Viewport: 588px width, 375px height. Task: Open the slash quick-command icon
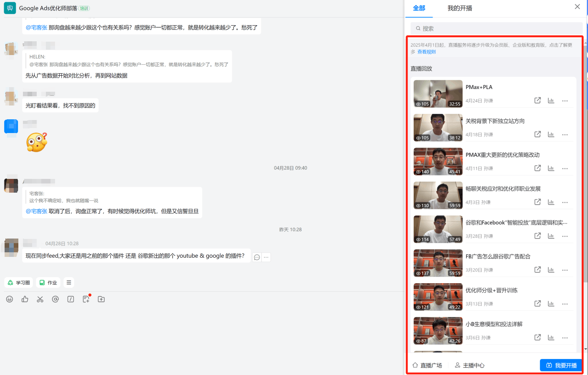coord(70,299)
